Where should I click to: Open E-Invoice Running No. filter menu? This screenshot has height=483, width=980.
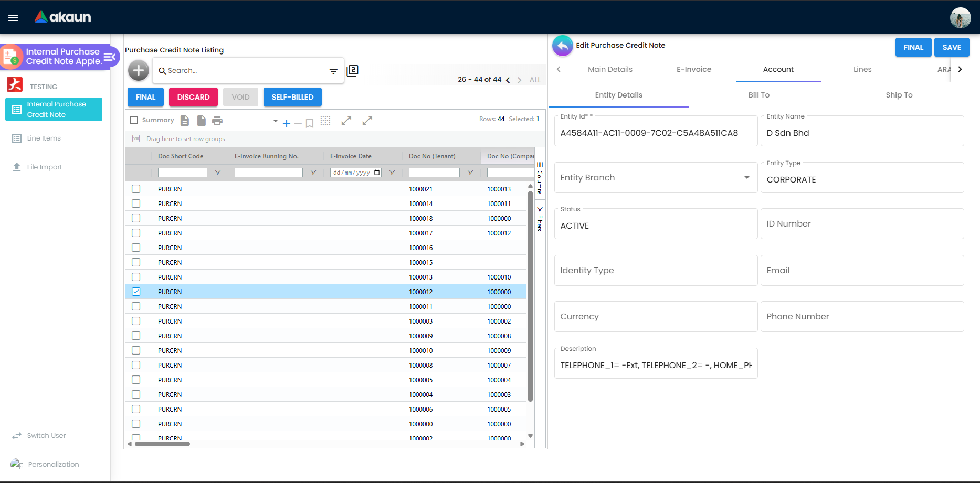tap(313, 173)
